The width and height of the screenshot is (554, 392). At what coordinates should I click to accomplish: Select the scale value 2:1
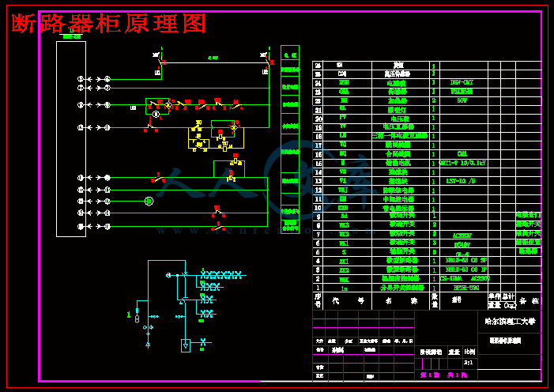(x=468, y=363)
